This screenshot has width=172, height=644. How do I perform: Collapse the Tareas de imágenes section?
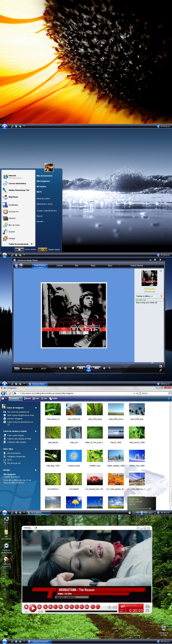pos(36,408)
